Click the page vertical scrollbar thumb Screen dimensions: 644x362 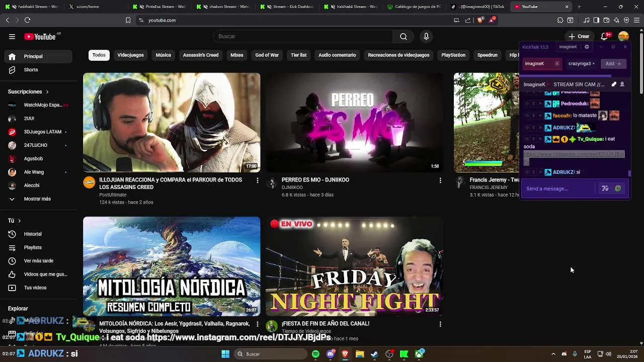coord(641,63)
